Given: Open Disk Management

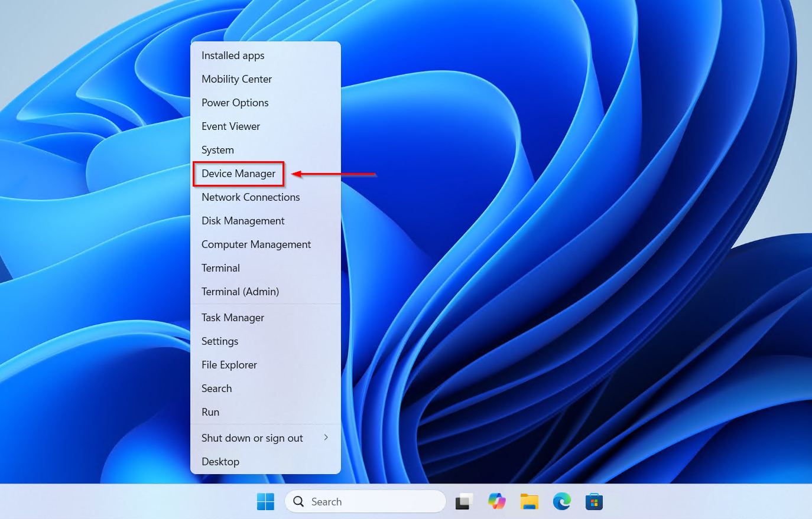Looking at the screenshot, I should coord(243,220).
